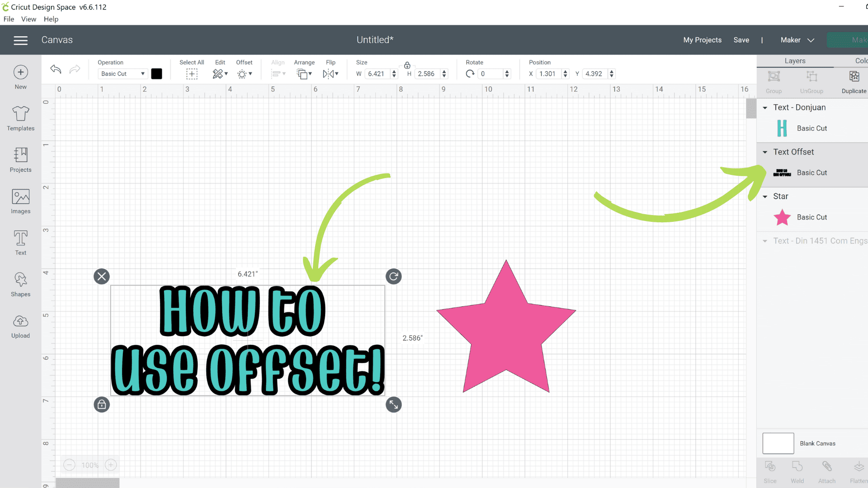Unlock proportions on the selection bounding box
868x488 pixels.
pyautogui.click(x=101, y=404)
